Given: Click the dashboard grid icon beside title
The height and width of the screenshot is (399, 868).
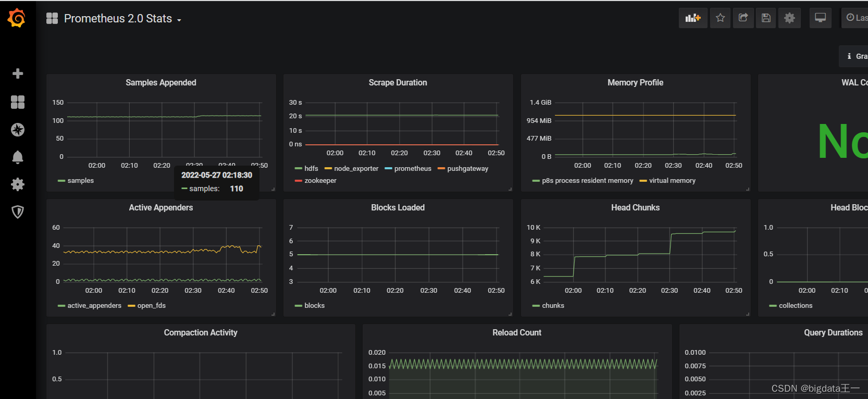Looking at the screenshot, I should click(52, 19).
